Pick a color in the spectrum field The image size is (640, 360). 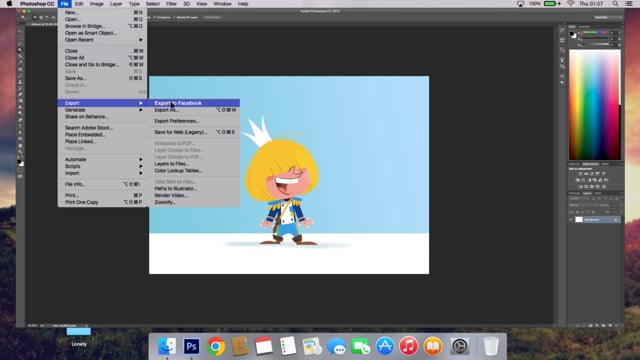tap(595, 105)
